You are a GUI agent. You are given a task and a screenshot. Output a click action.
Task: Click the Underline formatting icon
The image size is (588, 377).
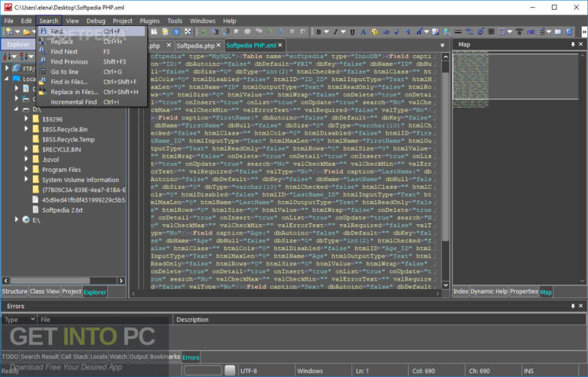(352, 32)
